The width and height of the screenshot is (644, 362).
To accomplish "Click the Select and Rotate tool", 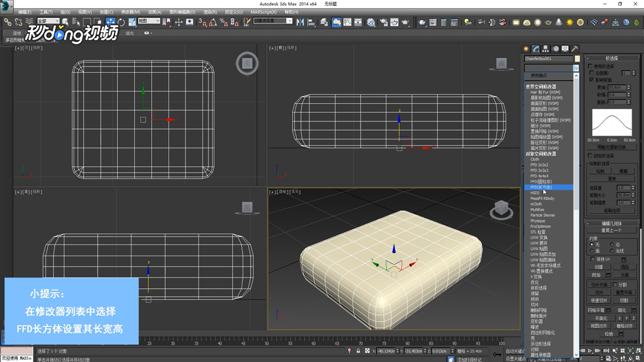I will coord(121,22).
